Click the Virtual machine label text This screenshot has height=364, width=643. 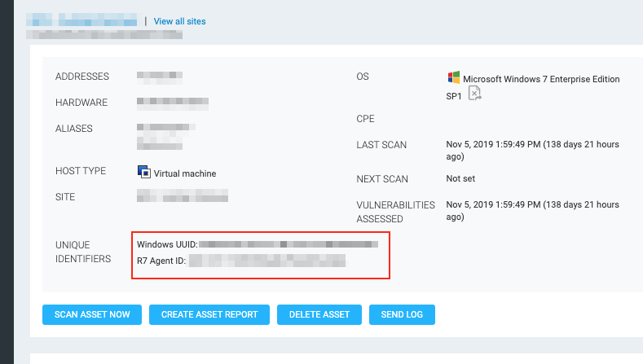click(185, 173)
